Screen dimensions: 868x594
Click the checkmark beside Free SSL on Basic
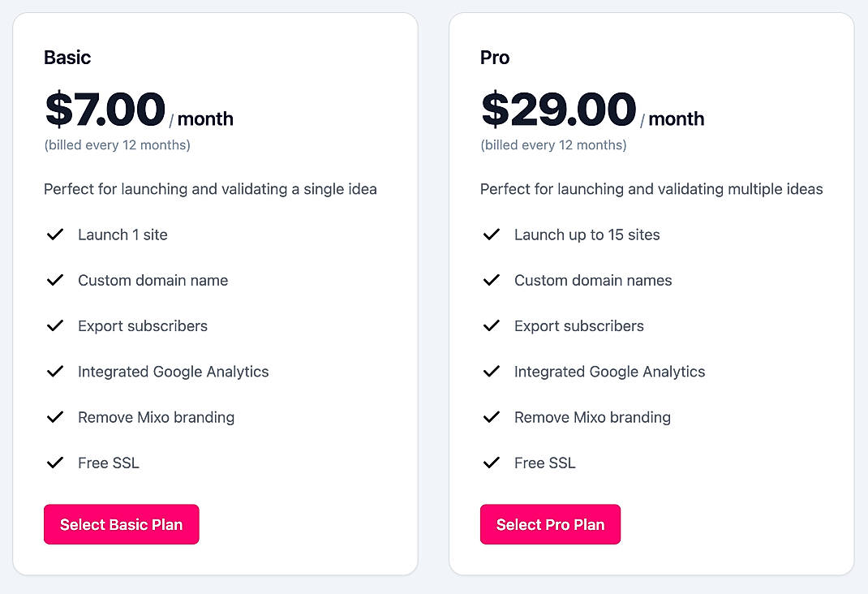pyautogui.click(x=55, y=463)
